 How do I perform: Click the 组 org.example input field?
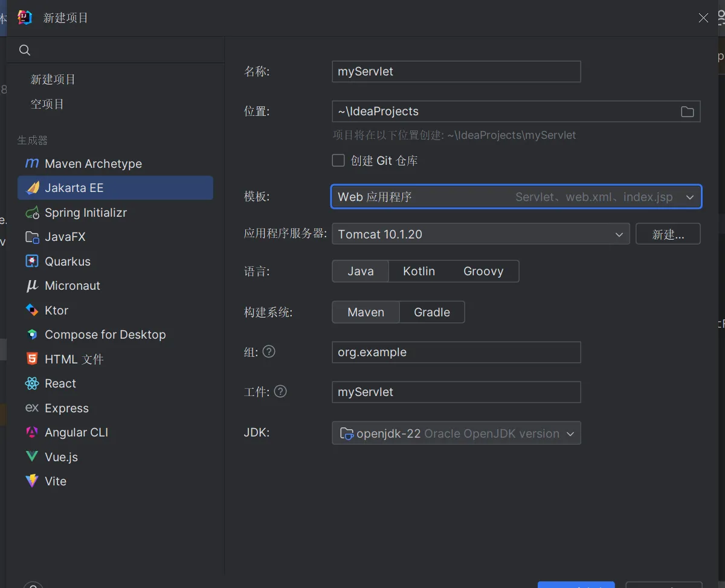coord(456,353)
